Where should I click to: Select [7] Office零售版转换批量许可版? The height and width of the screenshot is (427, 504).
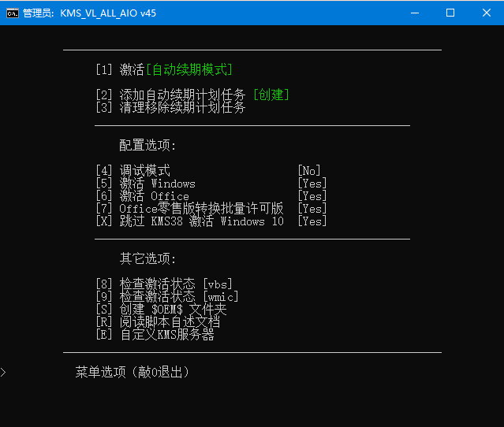point(189,209)
